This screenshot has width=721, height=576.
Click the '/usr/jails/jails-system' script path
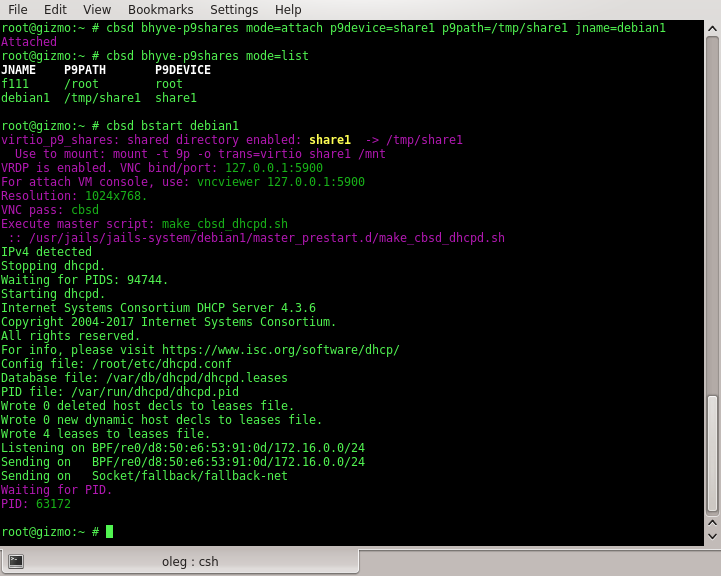[x=267, y=238]
